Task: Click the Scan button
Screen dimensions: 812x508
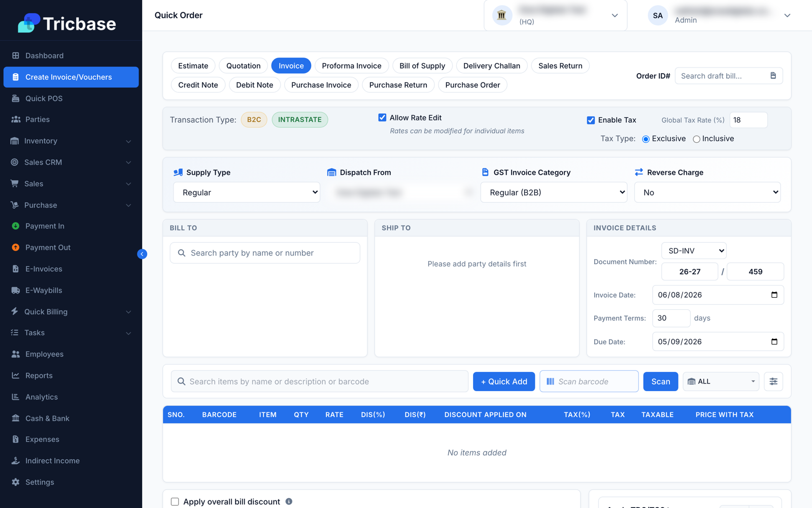Action: coord(661,382)
